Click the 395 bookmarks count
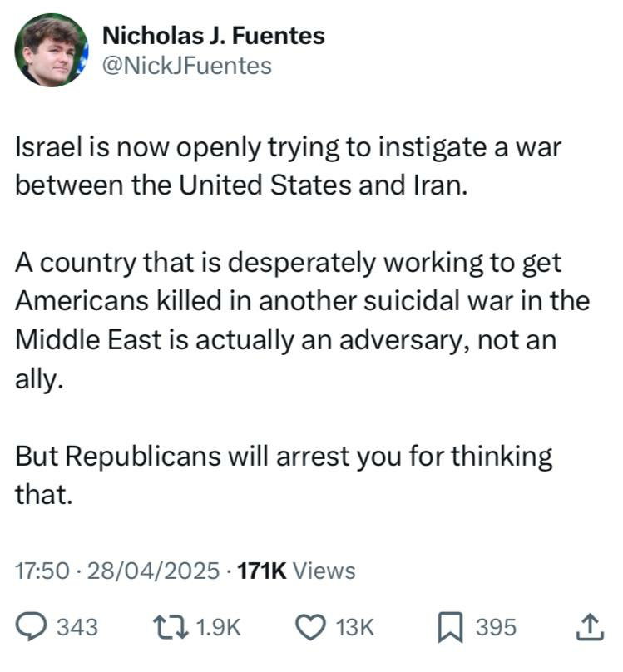This screenshot has width=623, height=672. [x=497, y=627]
